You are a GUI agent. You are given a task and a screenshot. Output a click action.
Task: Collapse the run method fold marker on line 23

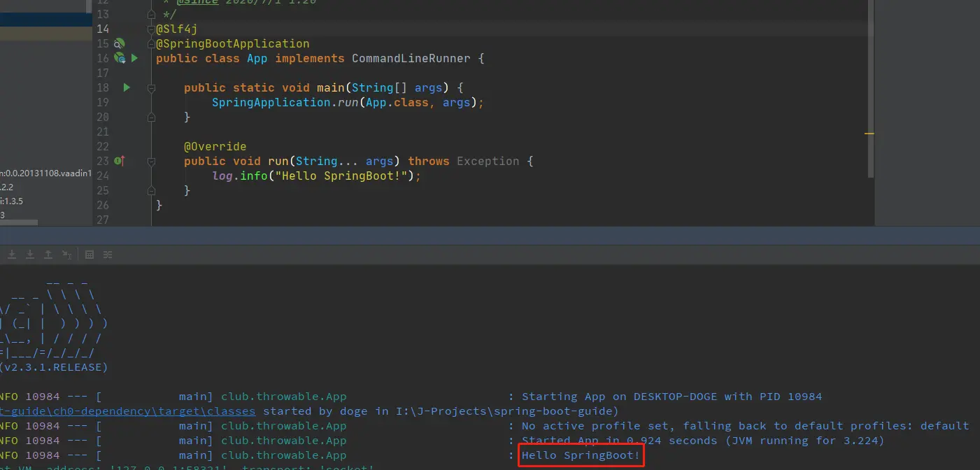(151, 162)
